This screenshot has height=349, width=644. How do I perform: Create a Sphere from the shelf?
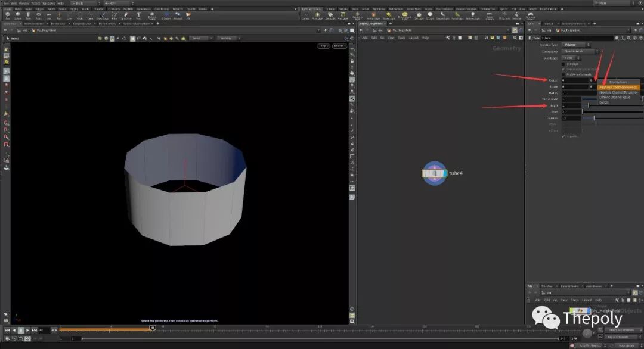pos(18,15)
